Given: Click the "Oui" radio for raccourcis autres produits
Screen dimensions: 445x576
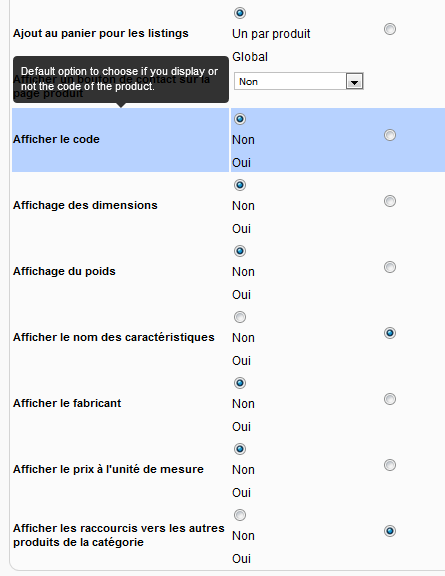Looking at the screenshot, I should coord(390,531).
